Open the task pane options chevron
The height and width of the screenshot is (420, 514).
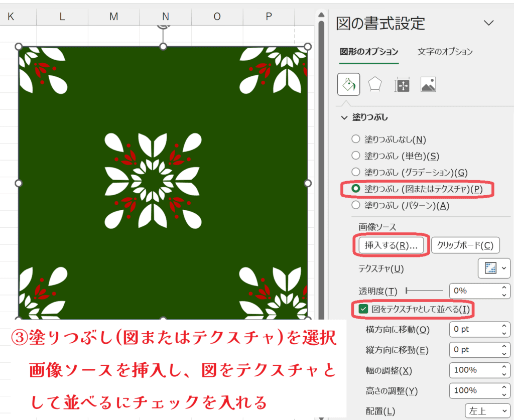pos(488,23)
